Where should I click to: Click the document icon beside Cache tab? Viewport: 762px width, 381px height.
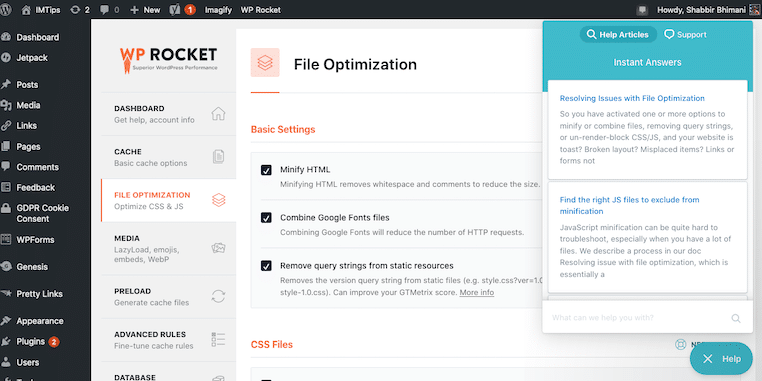pos(218,157)
